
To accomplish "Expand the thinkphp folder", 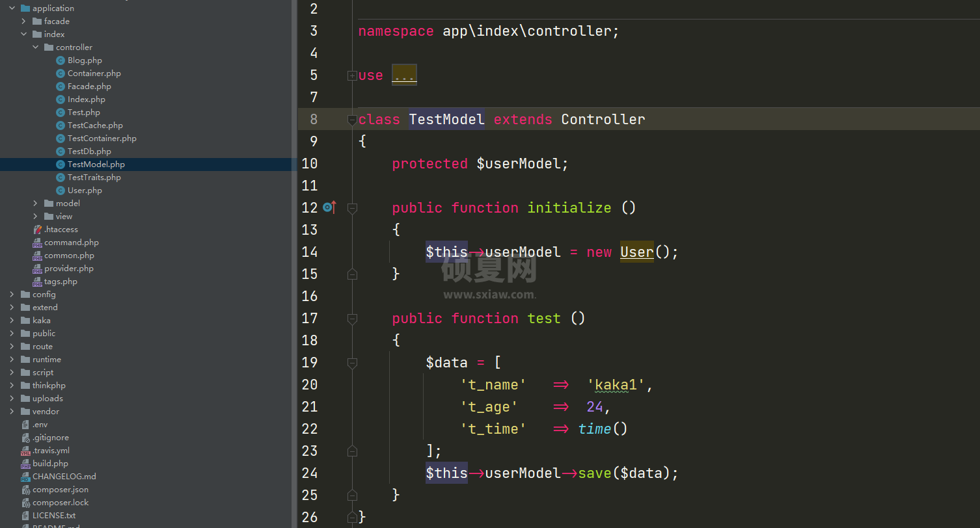I will click(12, 386).
